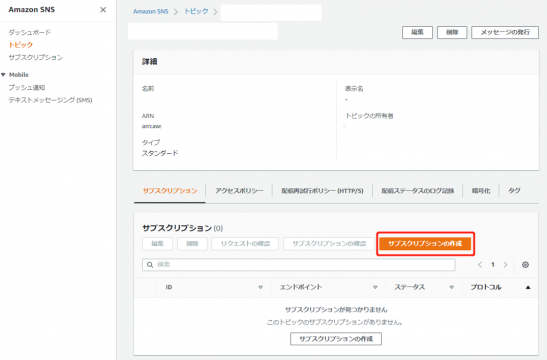Open 配信ステータスのログ記録 tab
Screen dimensions: 547x360
click(x=418, y=191)
